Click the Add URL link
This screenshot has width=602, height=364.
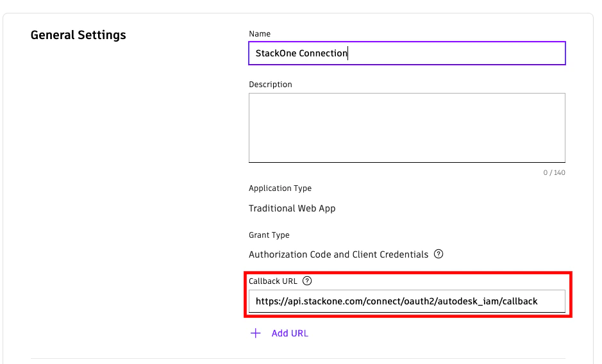point(290,333)
